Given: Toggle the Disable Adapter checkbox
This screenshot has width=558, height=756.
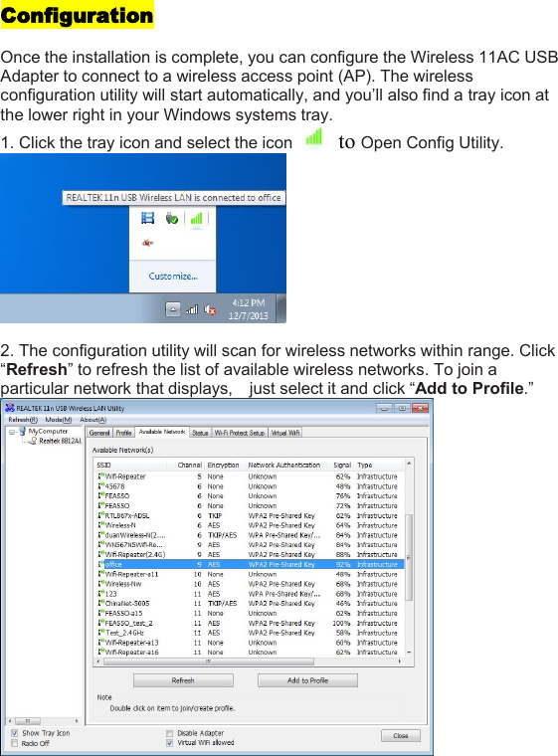Looking at the screenshot, I should pos(169,733).
